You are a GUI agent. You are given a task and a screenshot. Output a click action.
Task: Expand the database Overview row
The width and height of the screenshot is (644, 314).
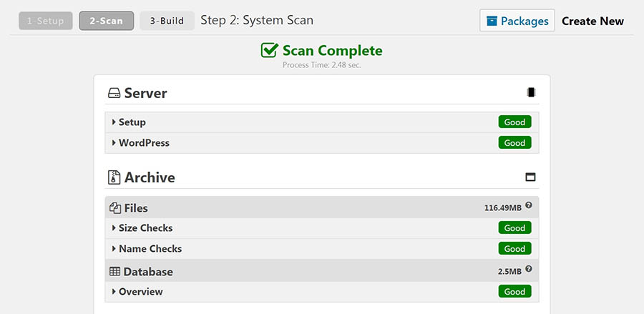321,292
